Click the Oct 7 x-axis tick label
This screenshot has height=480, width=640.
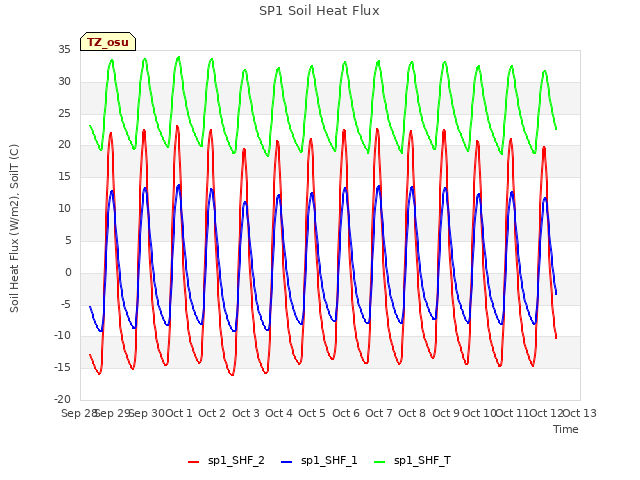pyautogui.click(x=379, y=413)
